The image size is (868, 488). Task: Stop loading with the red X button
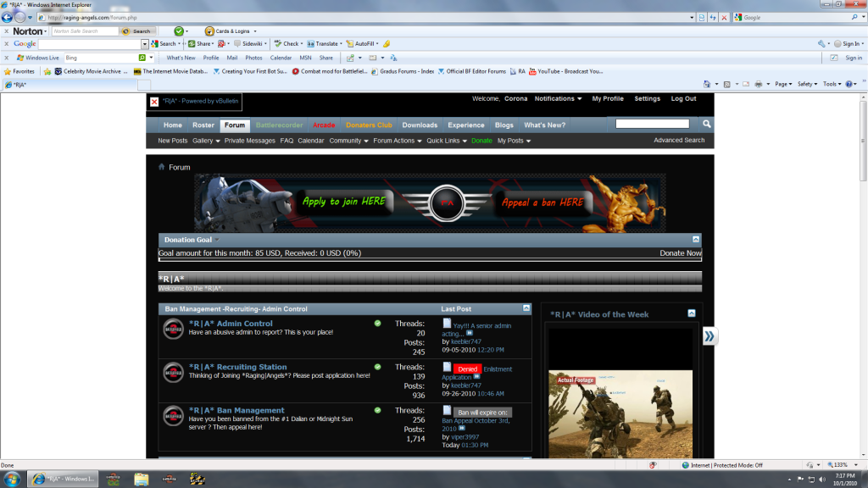[724, 18]
